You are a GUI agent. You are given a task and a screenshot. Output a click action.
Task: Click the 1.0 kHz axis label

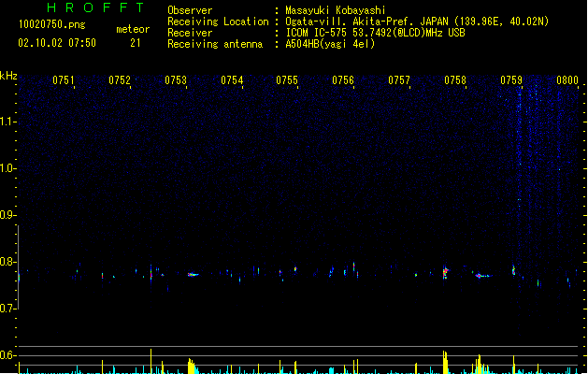coord(7,168)
